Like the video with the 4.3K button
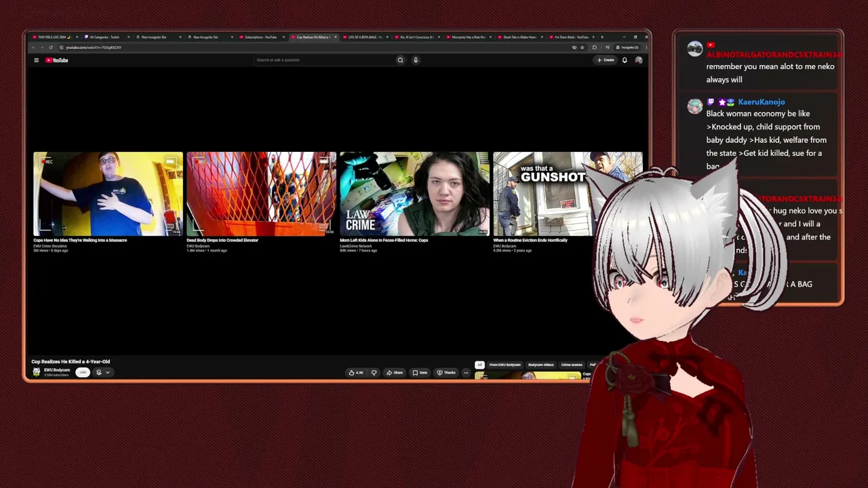The image size is (868, 488). 355,373
